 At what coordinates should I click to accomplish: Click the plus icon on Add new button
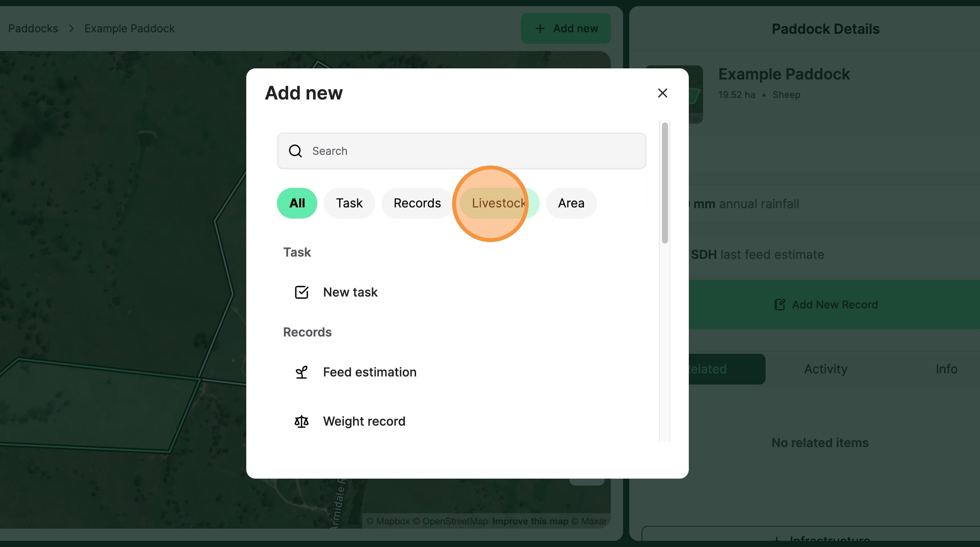coord(540,28)
